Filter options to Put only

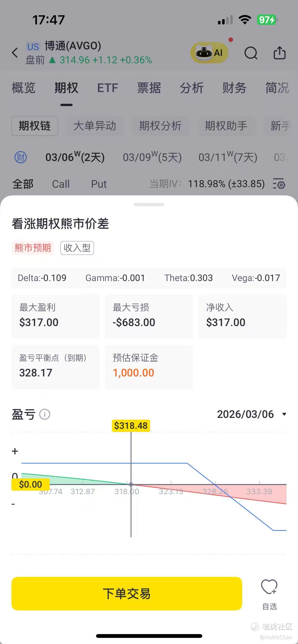point(99,184)
